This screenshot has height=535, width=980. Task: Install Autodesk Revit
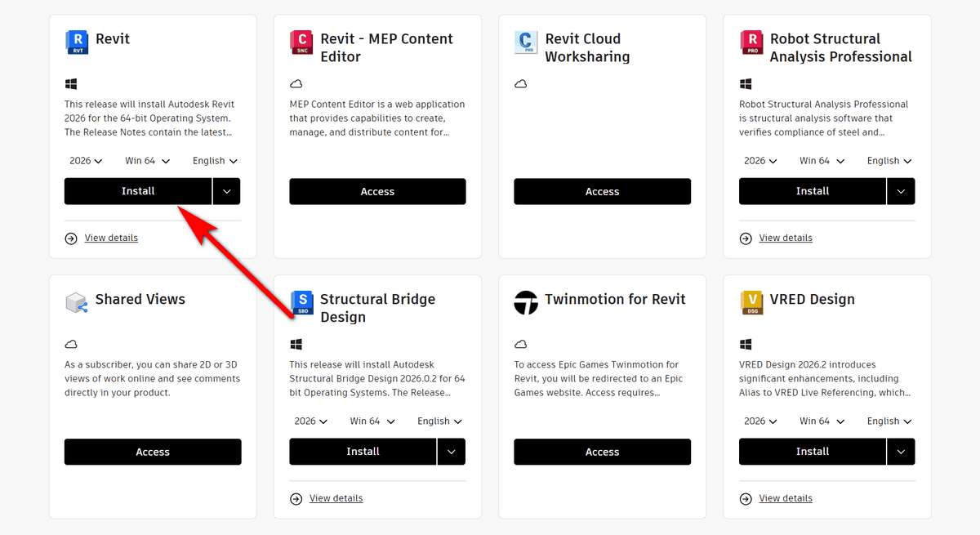[138, 191]
